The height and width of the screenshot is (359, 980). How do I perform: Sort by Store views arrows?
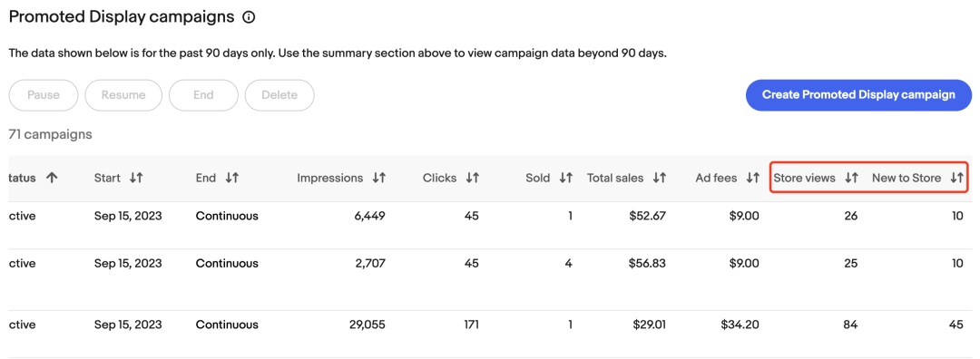click(x=851, y=178)
